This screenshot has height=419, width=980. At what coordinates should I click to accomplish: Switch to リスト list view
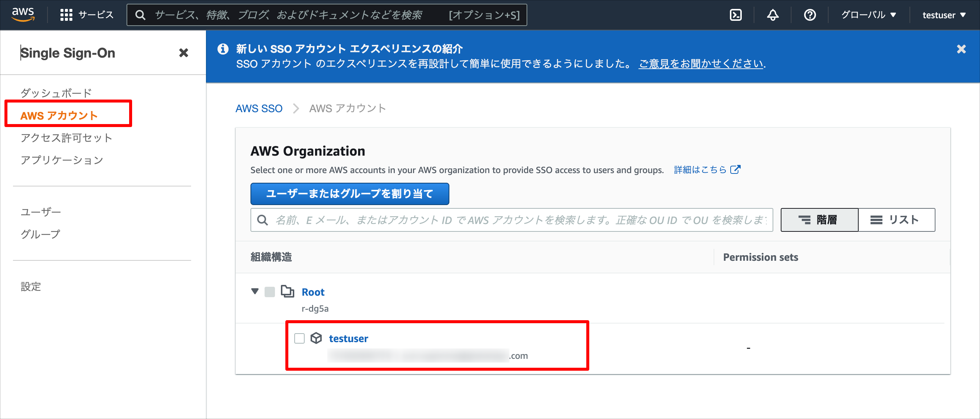[x=897, y=220]
